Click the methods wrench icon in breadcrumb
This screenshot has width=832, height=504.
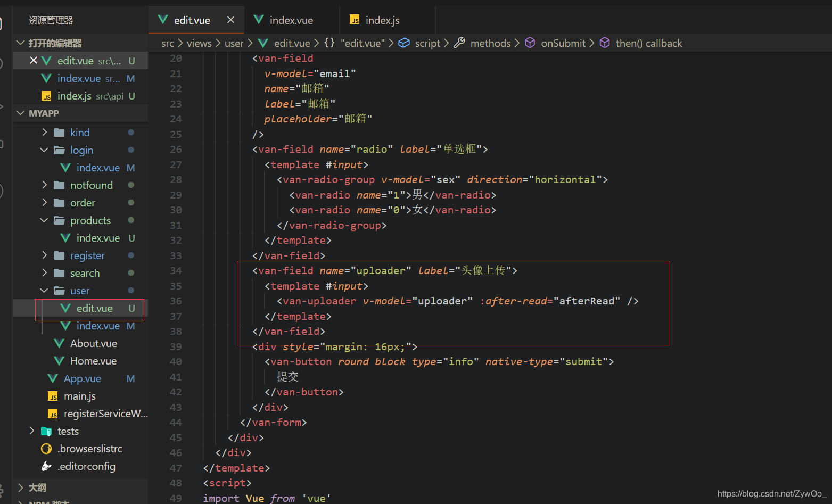coord(459,43)
